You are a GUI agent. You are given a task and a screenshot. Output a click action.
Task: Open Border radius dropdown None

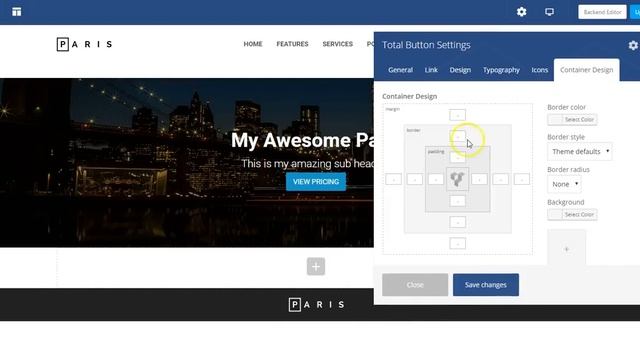point(564,184)
